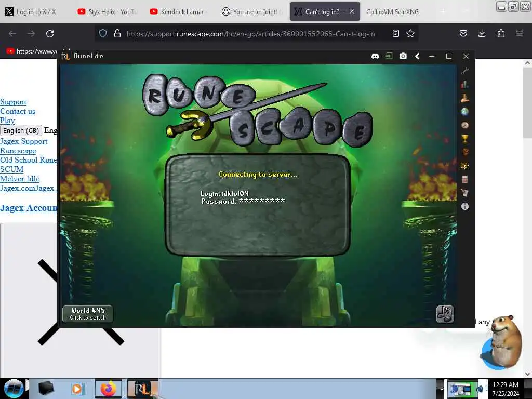Toggle Reader View icon in the address bar
Viewport: 532px width, 399px height.
pos(395,33)
